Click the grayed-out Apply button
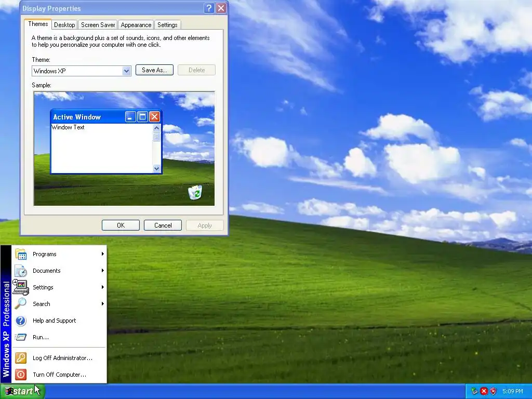Viewport: 532px width, 399px height. pos(205,225)
